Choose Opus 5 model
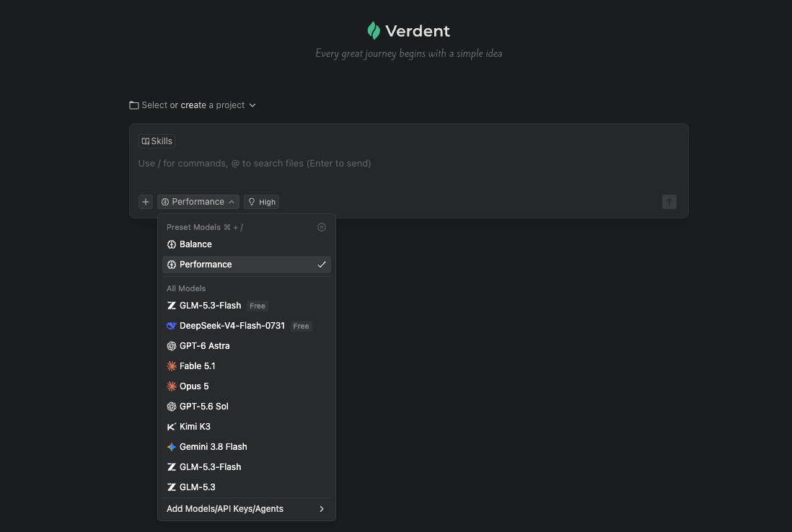The image size is (792, 532). [x=247, y=386]
